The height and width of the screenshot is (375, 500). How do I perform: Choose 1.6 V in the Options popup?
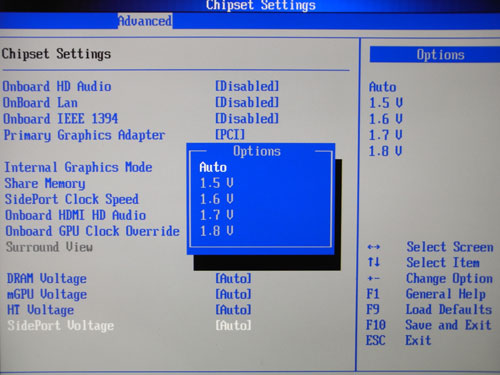216,199
